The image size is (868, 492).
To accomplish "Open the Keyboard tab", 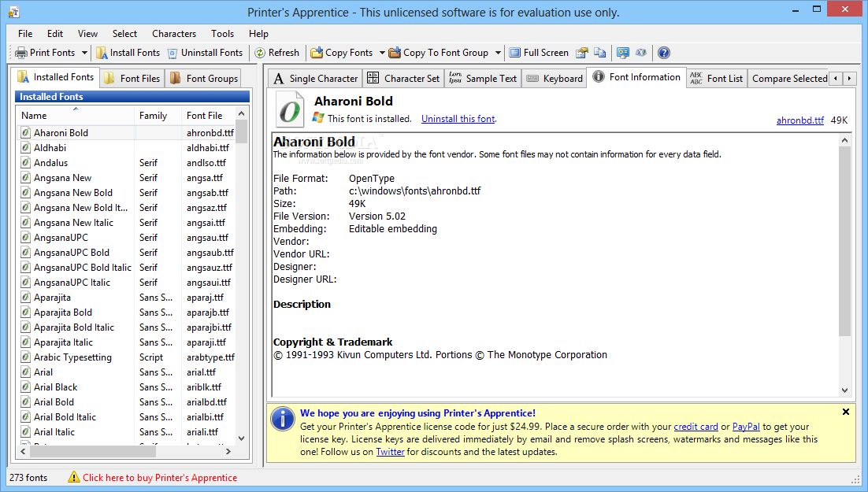I will tap(555, 79).
